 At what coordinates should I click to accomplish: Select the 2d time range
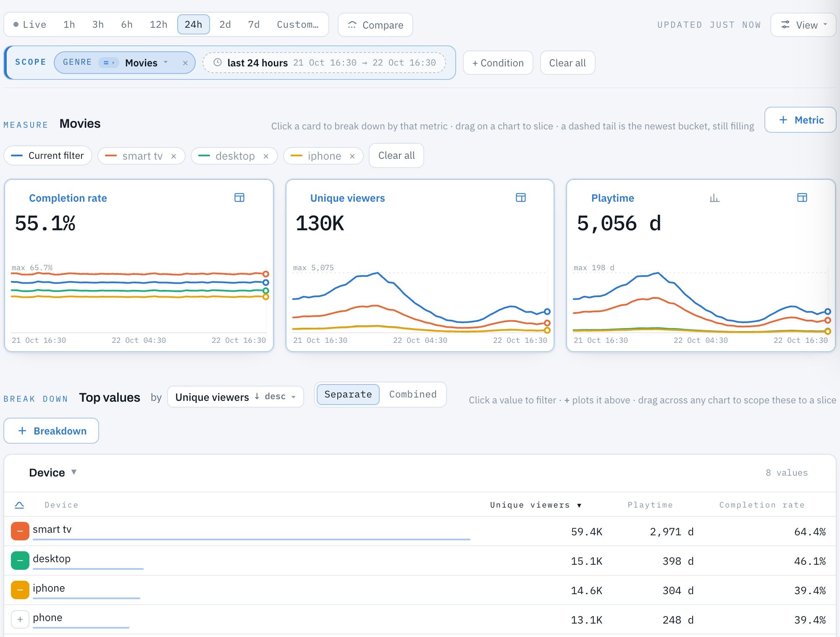pyautogui.click(x=225, y=24)
